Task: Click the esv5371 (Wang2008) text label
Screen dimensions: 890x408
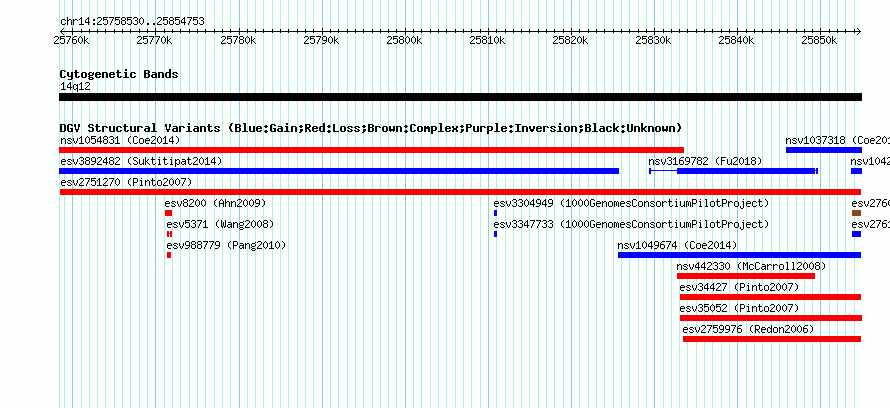Action: tap(220, 224)
